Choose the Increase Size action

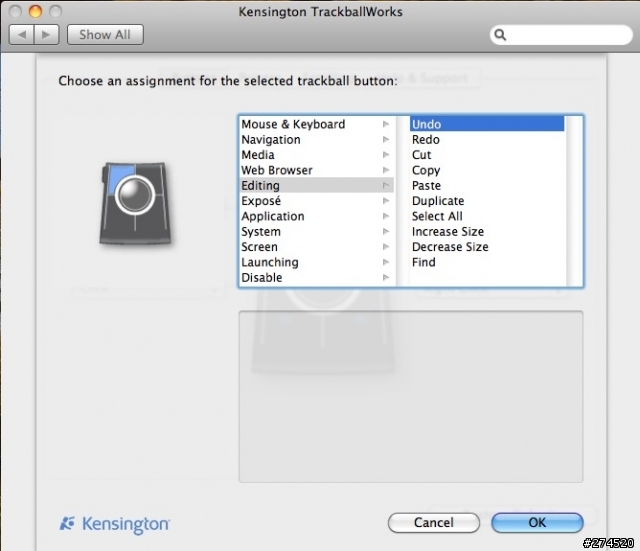point(487,231)
